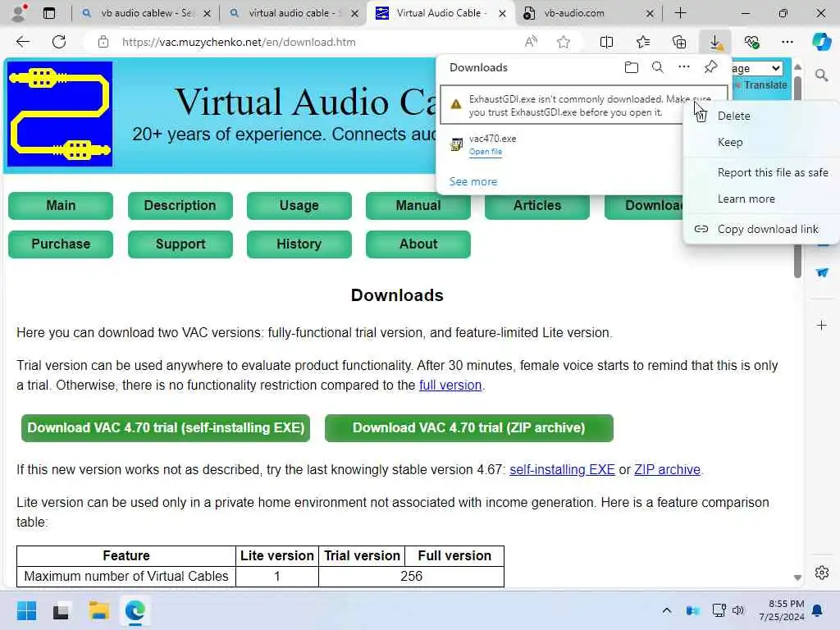Open the Read aloud icon in address bar
The image size is (840, 630).
(531, 42)
